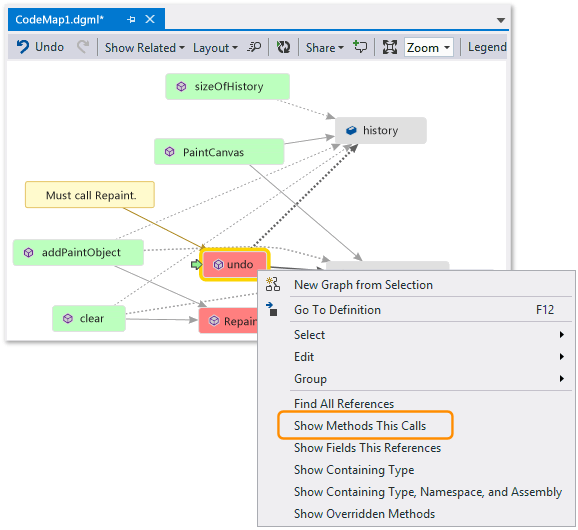Click the blue field icon on history node
Viewport: 578px width, 530px height.
[351, 130]
